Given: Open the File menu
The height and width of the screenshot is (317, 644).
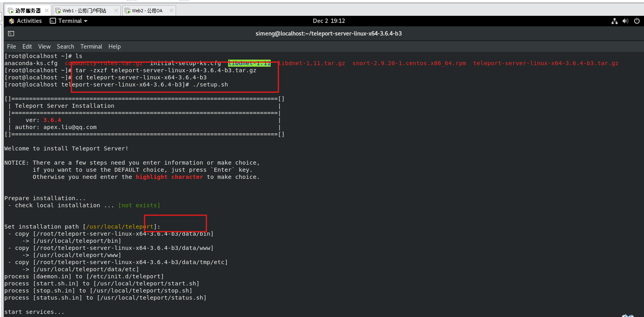Looking at the screenshot, I should (x=11, y=47).
